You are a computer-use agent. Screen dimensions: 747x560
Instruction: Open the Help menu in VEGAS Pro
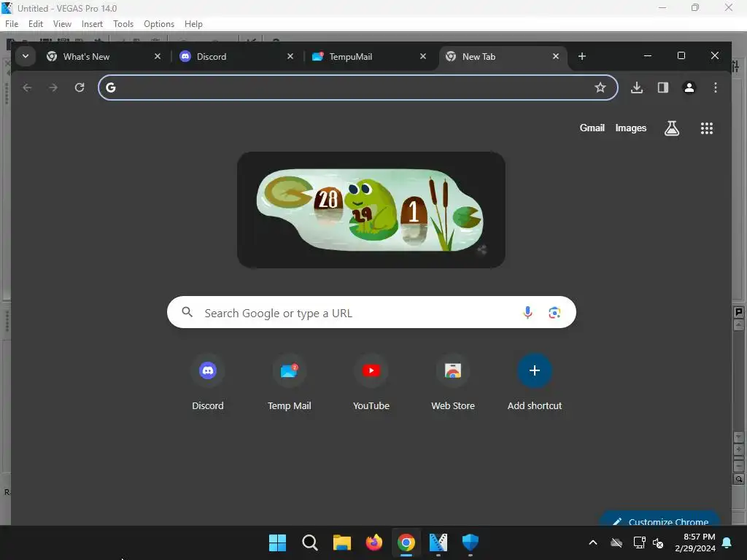point(193,24)
